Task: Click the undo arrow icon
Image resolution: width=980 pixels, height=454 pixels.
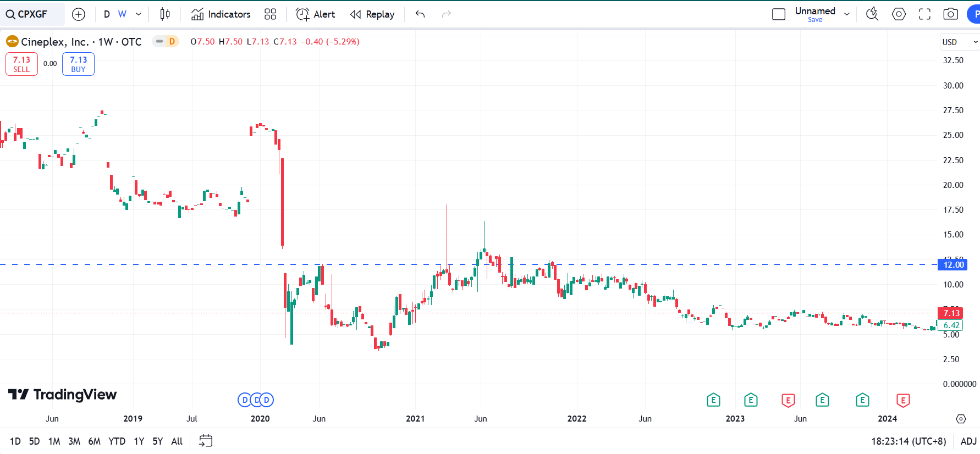Action: (x=420, y=14)
